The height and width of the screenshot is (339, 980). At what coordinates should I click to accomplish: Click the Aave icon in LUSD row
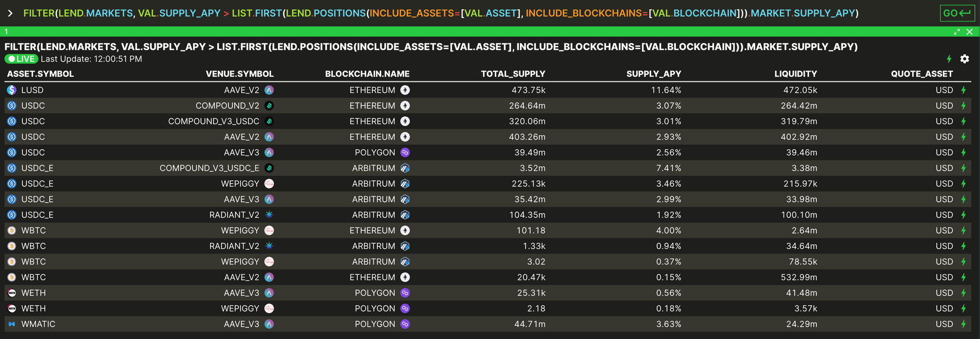click(269, 90)
